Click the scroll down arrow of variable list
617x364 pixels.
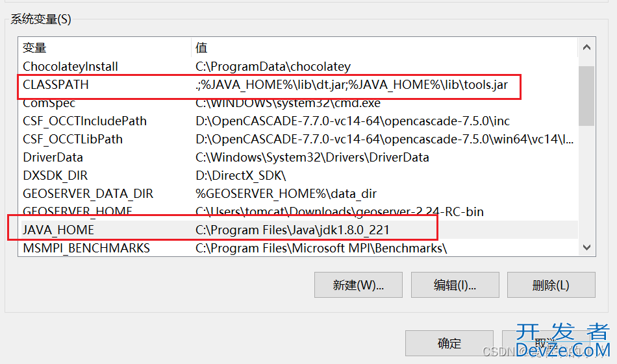point(586,247)
